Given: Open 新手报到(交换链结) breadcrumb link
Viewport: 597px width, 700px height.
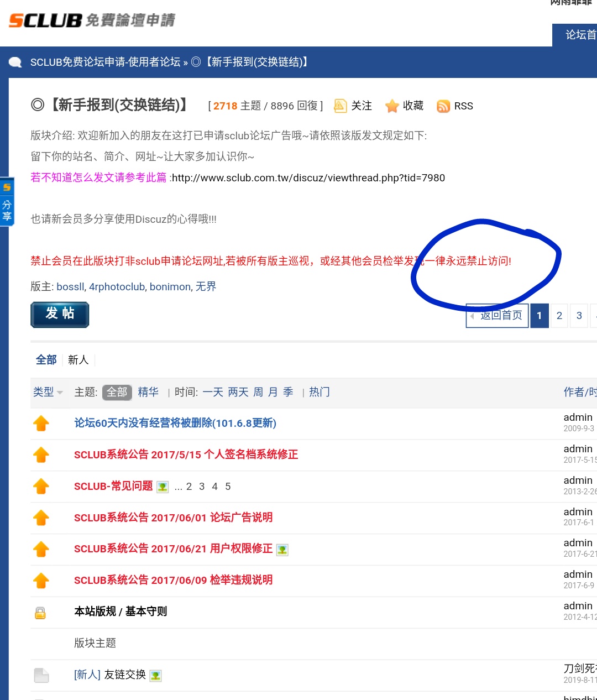Looking at the screenshot, I should pyautogui.click(x=252, y=62).
